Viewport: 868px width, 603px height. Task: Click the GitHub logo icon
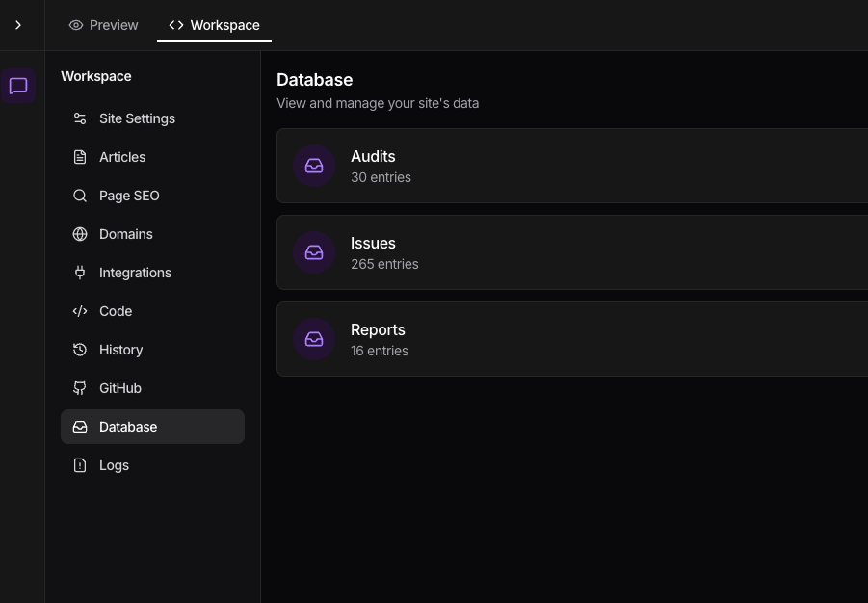pyautogui.click(x=80, y=388)
